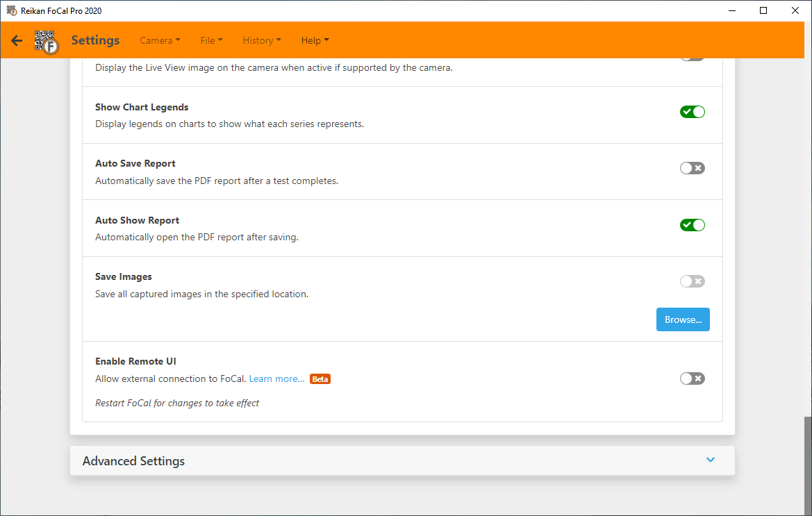Image resolution: width=812 pixels, height=516 pixels.
Task: Turn off the Auto Show Report toggle
Action: [x=693, y=224]
